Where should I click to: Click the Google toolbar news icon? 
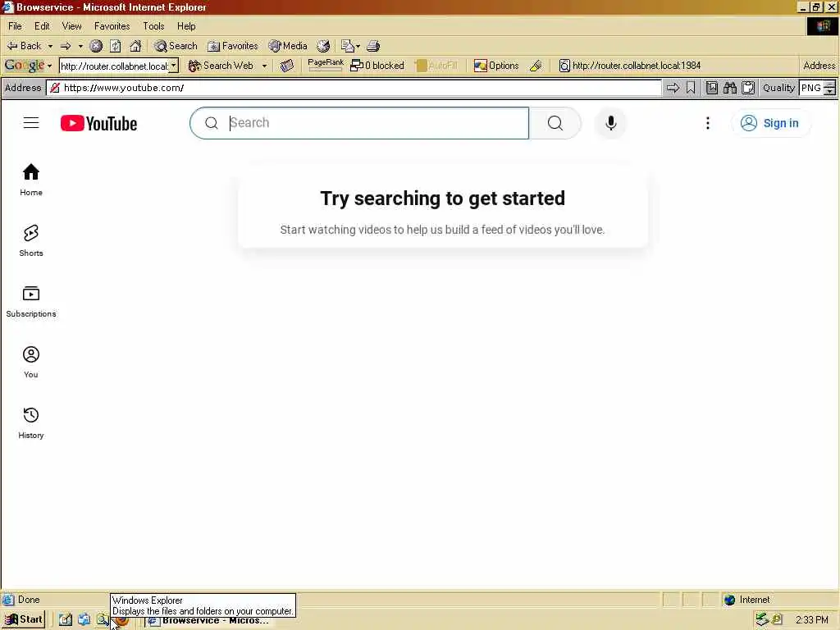pos(287,66)
